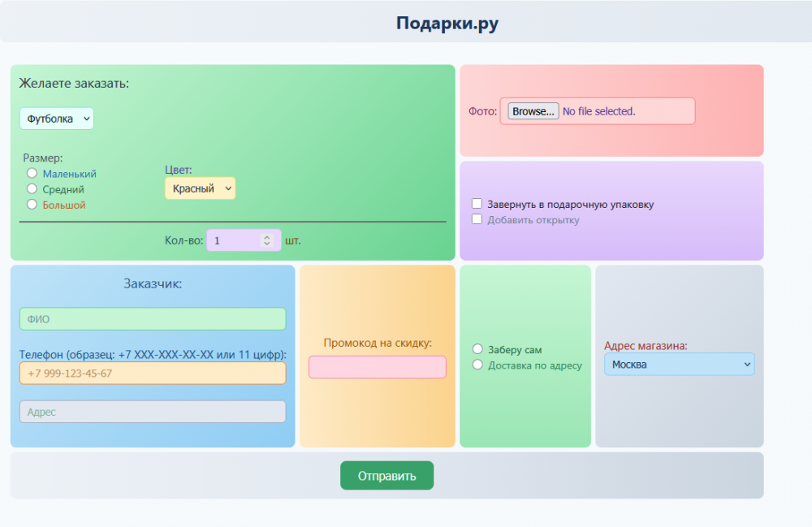812x527 pixels.
Task: Select the Доставка по адресу radio option
Action: click(x=477, y=365)
